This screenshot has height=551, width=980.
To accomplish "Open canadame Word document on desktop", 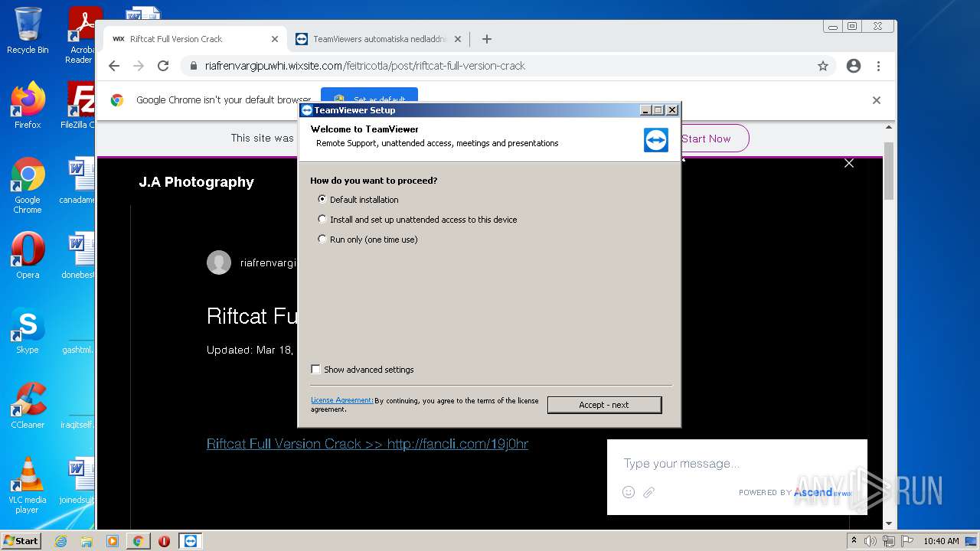I will coord(77,181).
